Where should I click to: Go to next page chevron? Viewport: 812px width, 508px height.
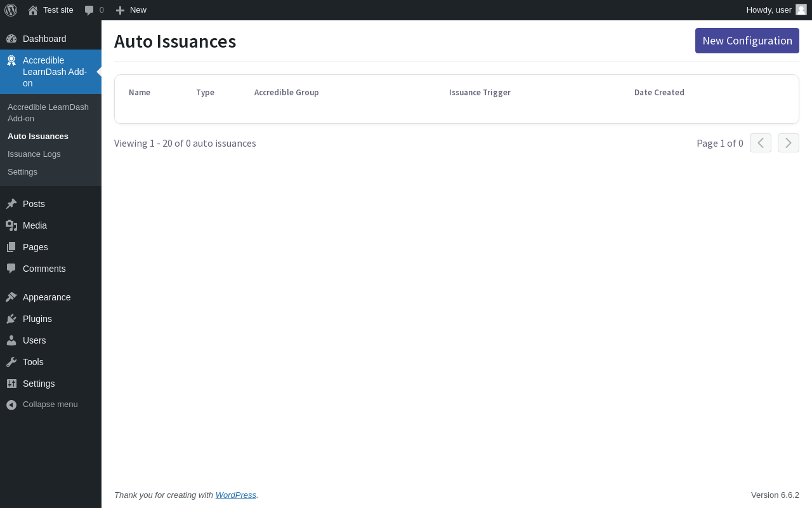click(789, 143)
